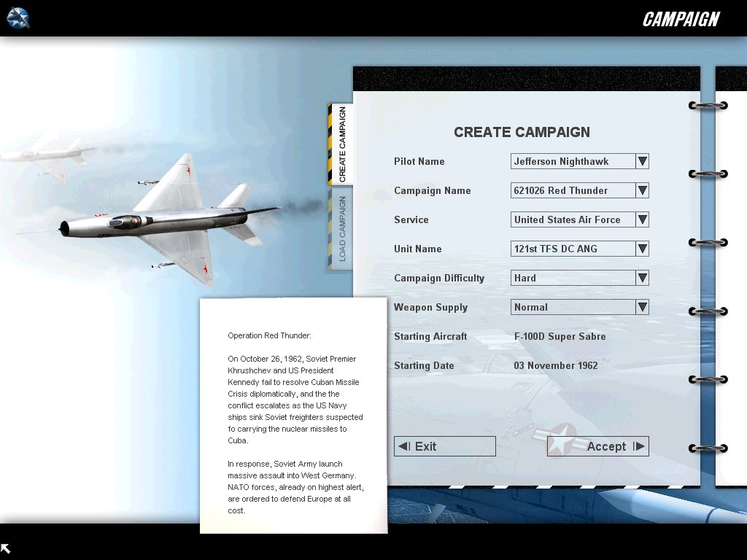Click the 621026 Red Thunder campaign field
Viewport: 747px width, 560px height.
click(573, 190)
